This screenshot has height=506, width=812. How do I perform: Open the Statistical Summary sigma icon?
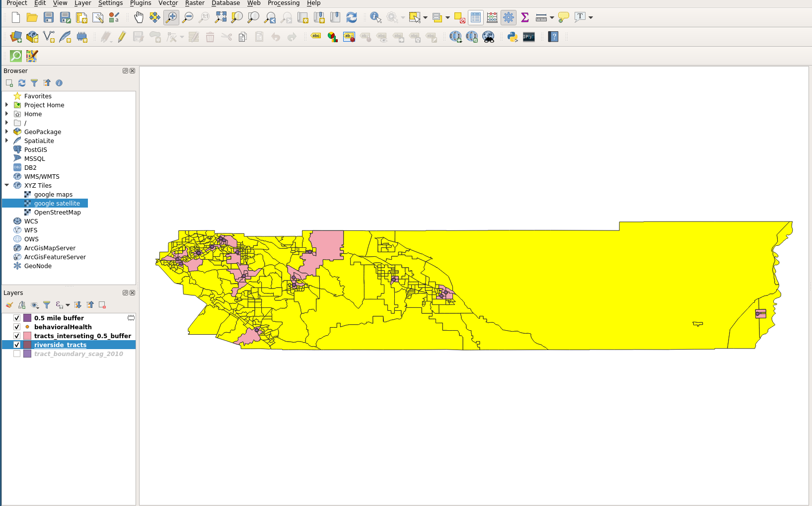coord(525,18)
